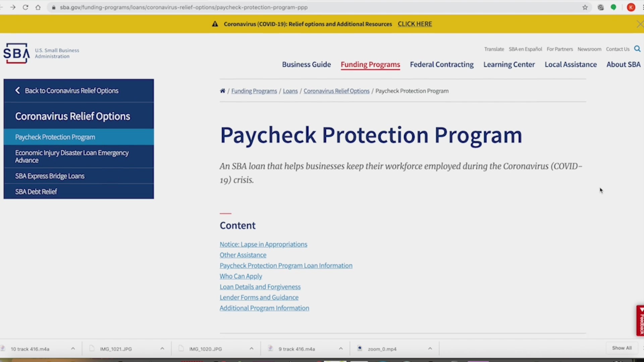Viewport: 644px width, 362px height.
Task: Click the zoom_0.mp4 file icon
Action: (360, 348)
